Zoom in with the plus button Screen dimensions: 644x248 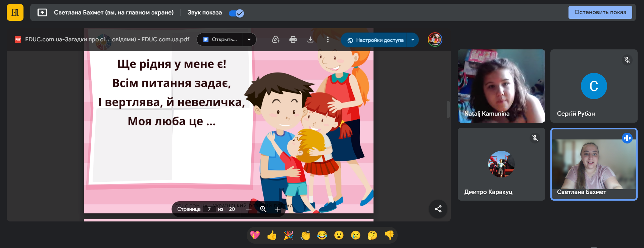(x=278, y=209)
